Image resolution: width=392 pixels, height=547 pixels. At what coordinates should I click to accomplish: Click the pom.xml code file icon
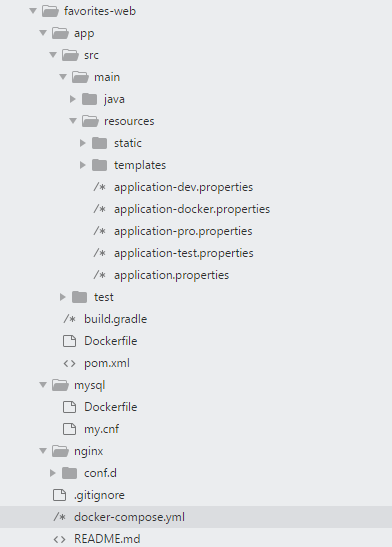[69, 363]
